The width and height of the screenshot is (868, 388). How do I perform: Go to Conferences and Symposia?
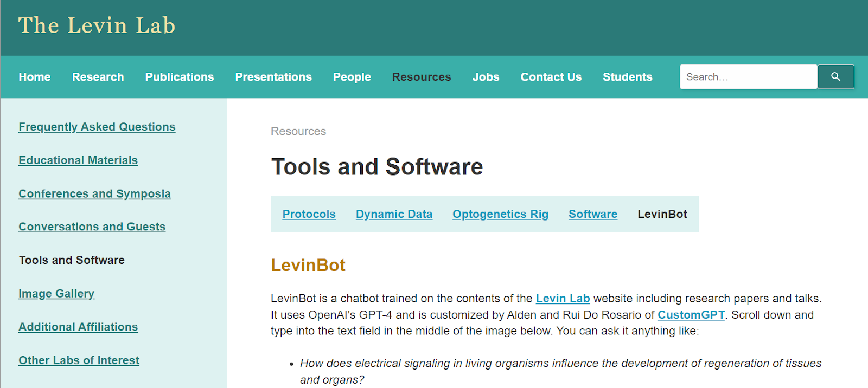coord(94,194)
